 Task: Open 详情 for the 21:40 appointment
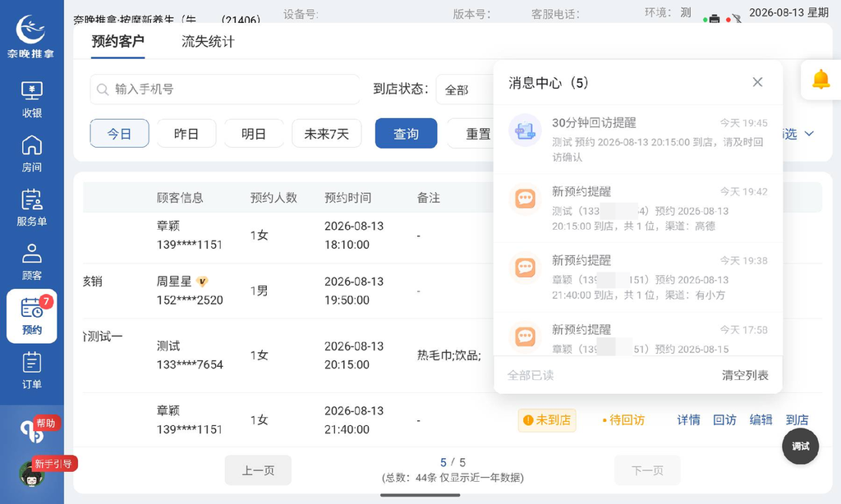point(689,419)
